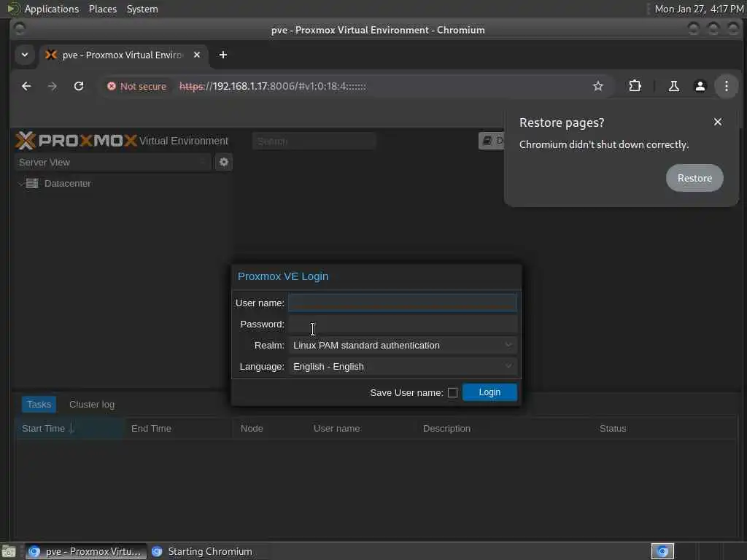Collapse the Datacenter tree node
This screenshot has height=560, width=747.
[20, 183]
